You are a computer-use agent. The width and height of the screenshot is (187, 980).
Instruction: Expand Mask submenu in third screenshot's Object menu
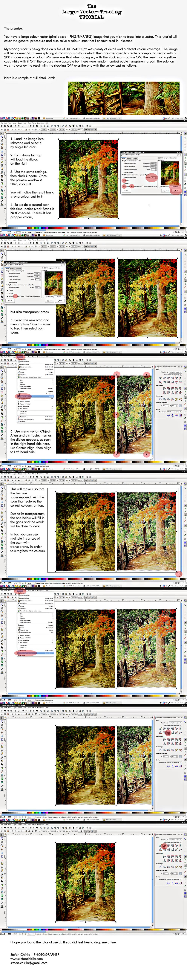36,382
